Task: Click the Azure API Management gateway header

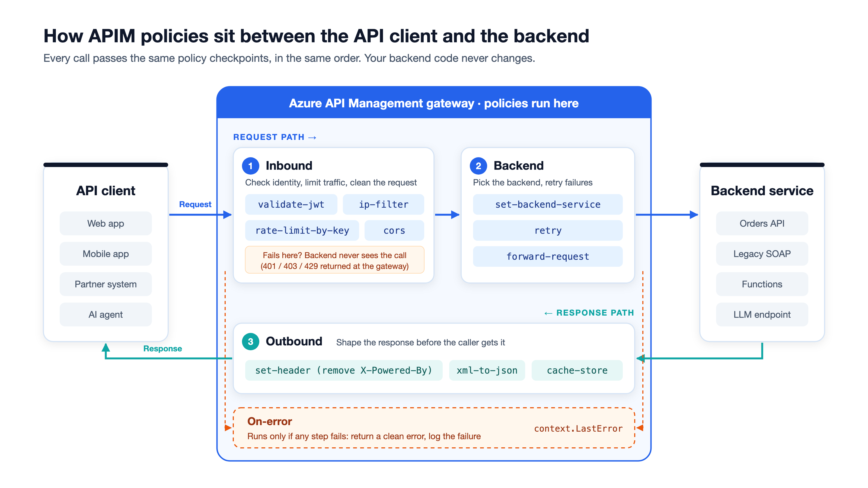Action: click(434, 103)
